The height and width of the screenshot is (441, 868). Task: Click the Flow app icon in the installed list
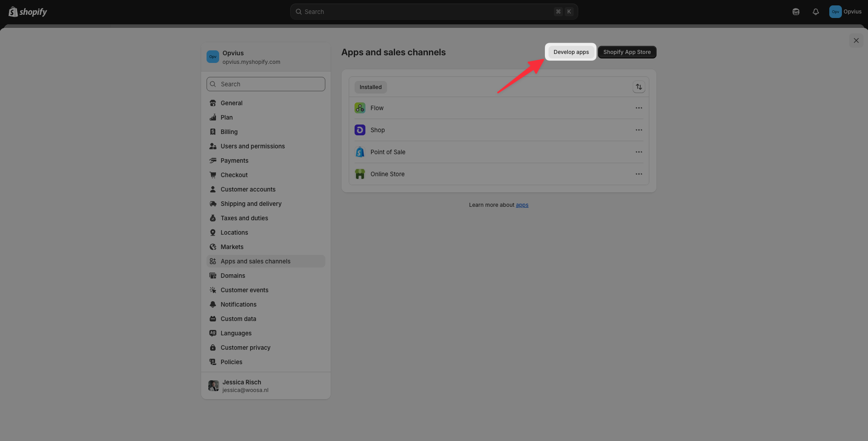(x=360, y=108)
